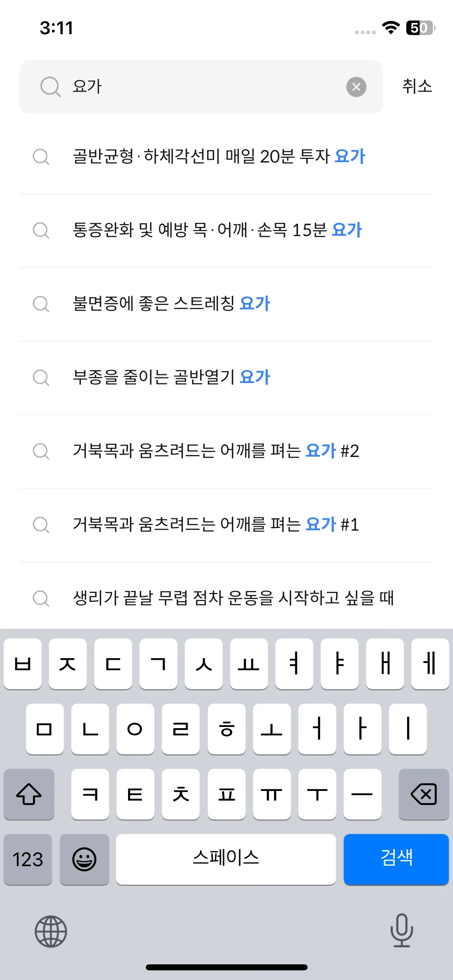The image size is (453, 980).
Task: Toggle the Shift key on the keyboard
Action: [29, 794]
